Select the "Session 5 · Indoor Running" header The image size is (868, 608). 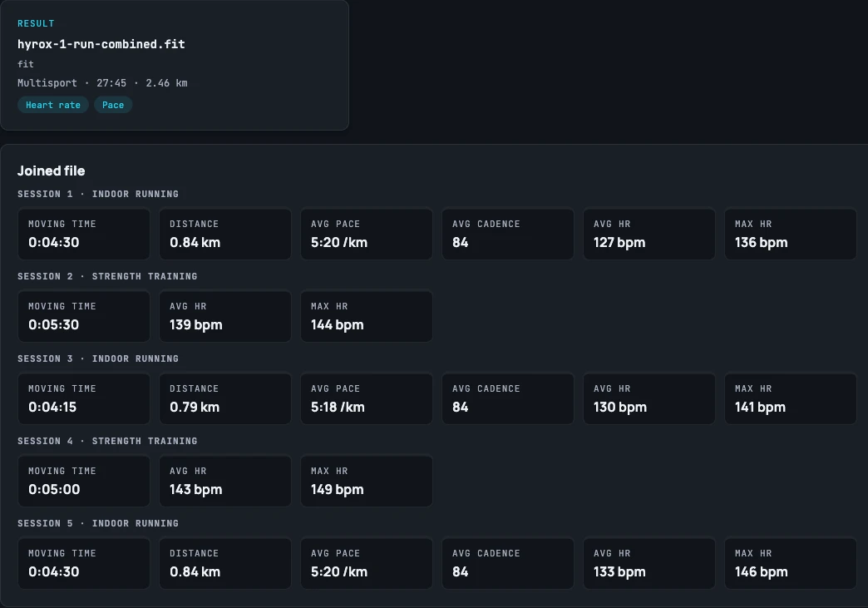tap(98, 523)
